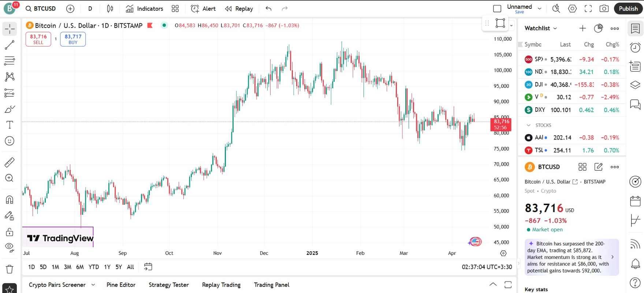Activate the zoom in tool
The width and height of the screenshot is (644, 293).
pyautogui.click(x=10, y=178)
